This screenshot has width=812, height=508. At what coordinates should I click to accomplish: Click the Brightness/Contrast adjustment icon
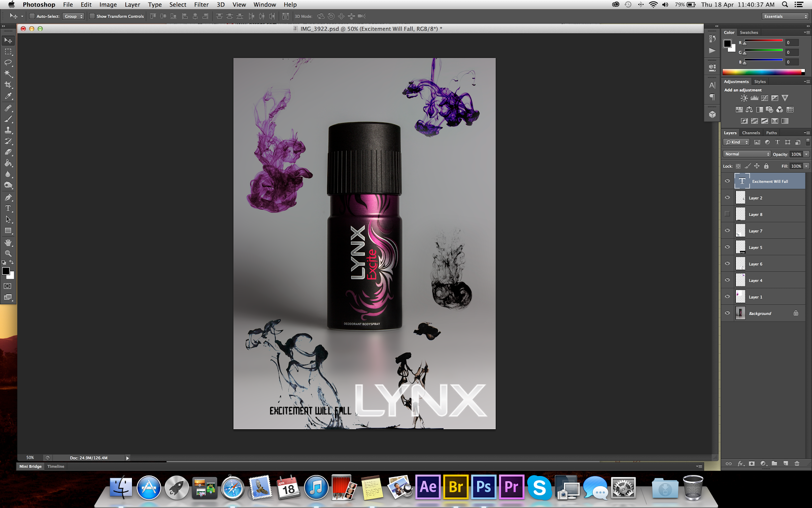744,98
